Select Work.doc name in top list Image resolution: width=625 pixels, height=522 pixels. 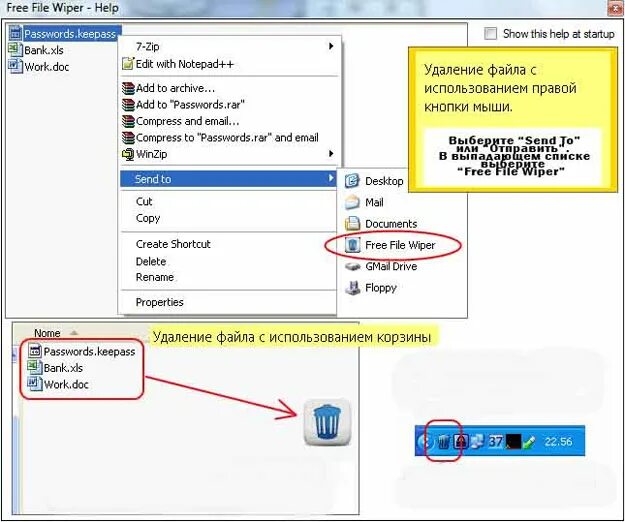click(47, 67)
